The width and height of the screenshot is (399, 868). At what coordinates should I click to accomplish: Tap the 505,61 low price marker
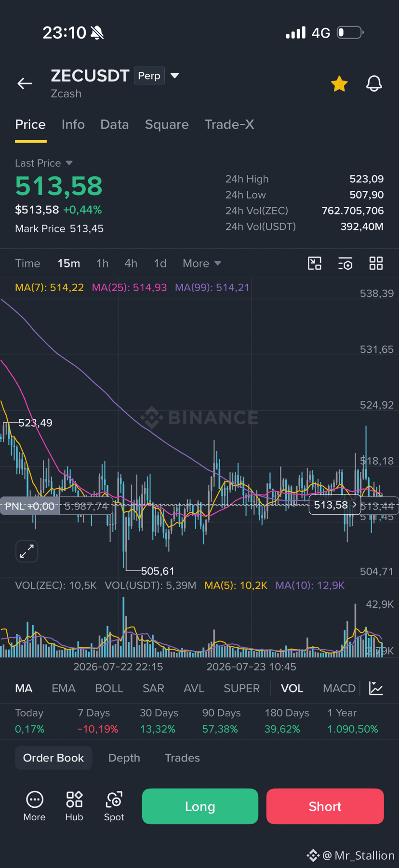158,571
